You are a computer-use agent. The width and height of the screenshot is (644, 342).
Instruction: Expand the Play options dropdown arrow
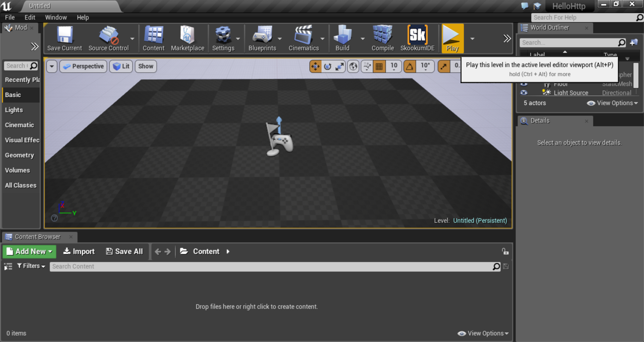pos(472,39)
